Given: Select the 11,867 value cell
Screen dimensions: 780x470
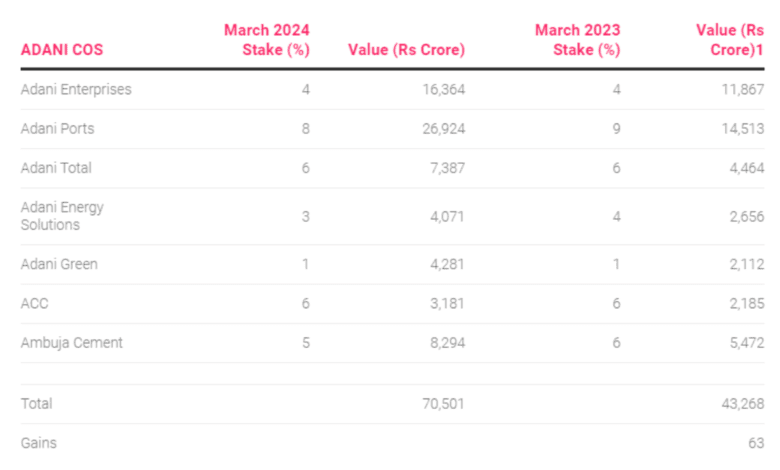Looking at the screenshot, I should (x=743, y=90).
